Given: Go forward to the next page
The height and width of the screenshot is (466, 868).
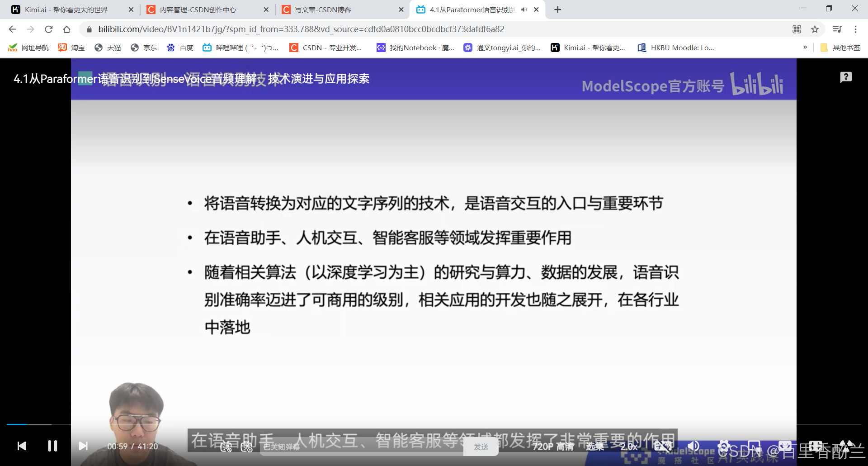Looking at the screenshot, I should tap(30, 29).
